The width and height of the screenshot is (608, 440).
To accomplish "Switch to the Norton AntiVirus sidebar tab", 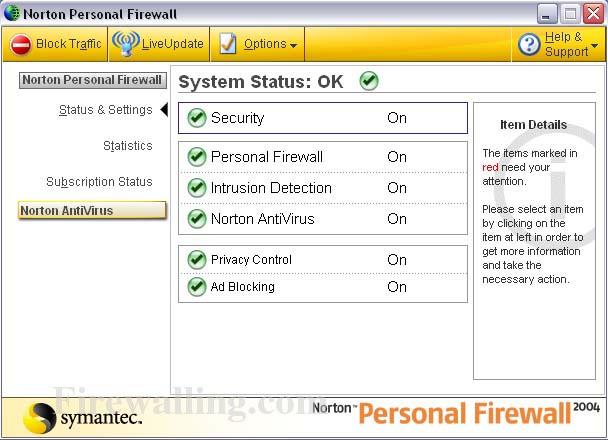I will (x=92, y=211).
